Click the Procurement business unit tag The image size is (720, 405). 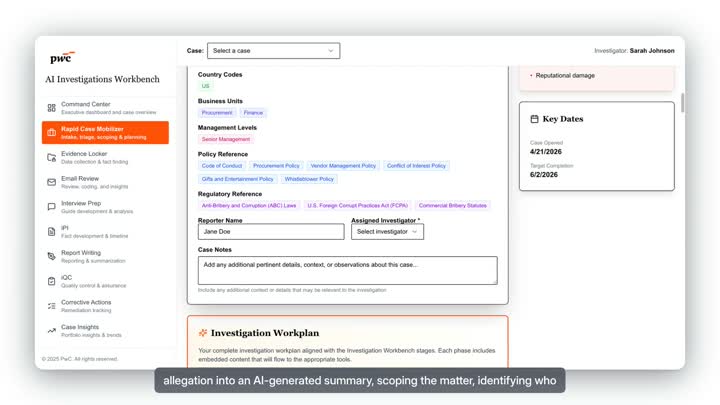tap(217, 112)
